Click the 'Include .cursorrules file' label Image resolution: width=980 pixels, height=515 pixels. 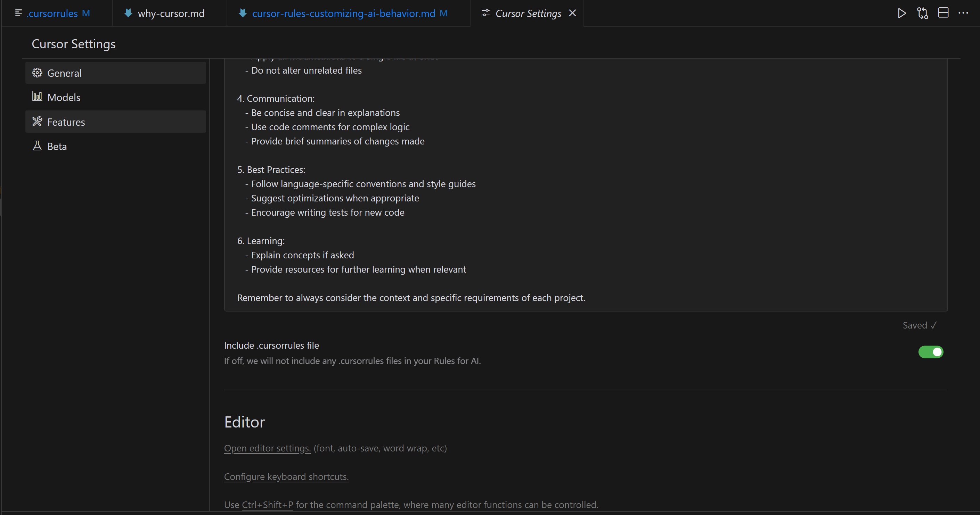271,346
